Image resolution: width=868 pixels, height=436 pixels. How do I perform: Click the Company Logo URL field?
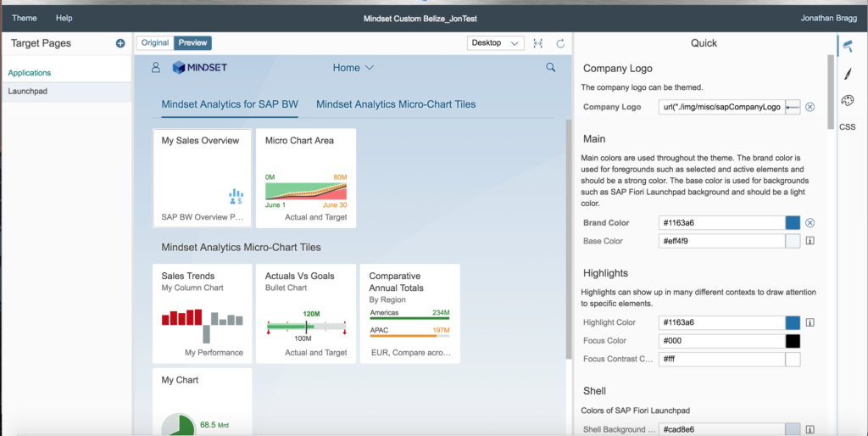722,107
